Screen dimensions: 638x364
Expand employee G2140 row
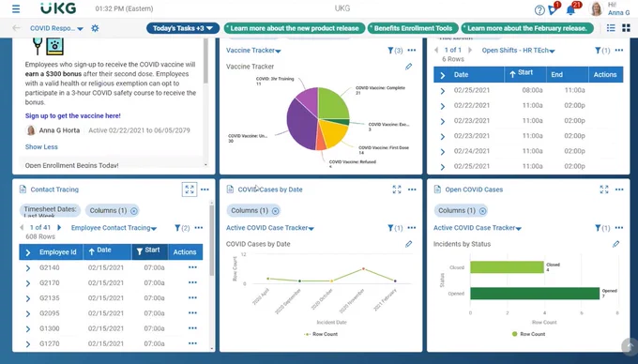(27, 268)
